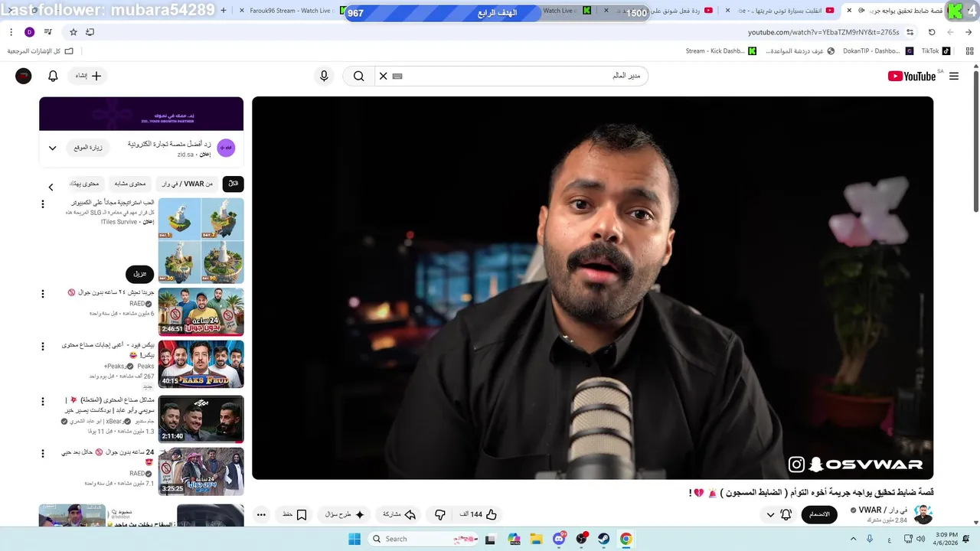
Task: Click the Chrome address bar URL
Action: pyautogui.click(x=823, y=32)
